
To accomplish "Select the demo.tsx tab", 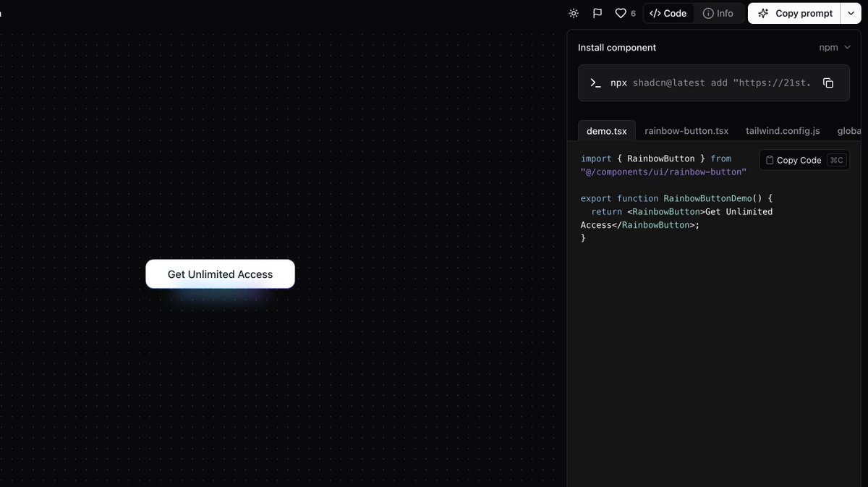I will tap(606, 130).
